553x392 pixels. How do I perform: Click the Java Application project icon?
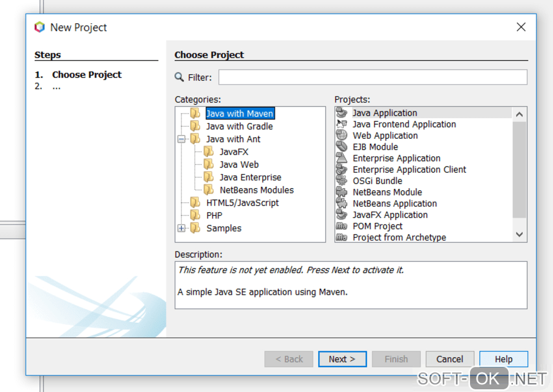pyautogui.click(x=342, y=113)
